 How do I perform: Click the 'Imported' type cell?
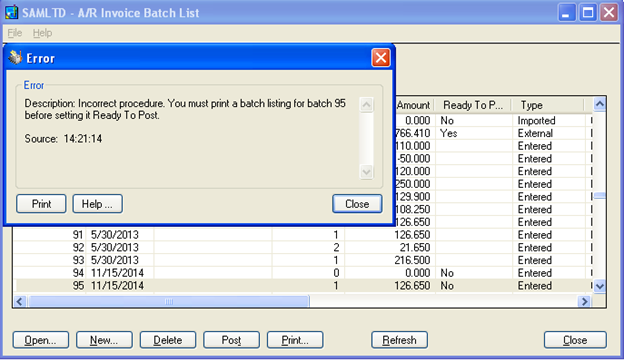(x=536, y=121)
